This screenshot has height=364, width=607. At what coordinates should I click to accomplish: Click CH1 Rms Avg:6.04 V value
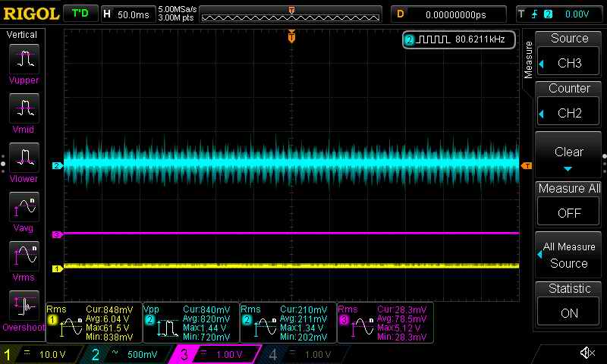[108, 319]
